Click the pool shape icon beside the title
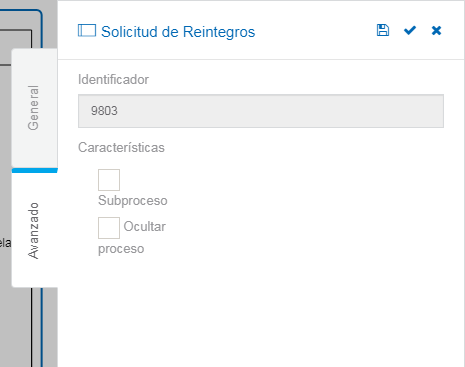 87,30
